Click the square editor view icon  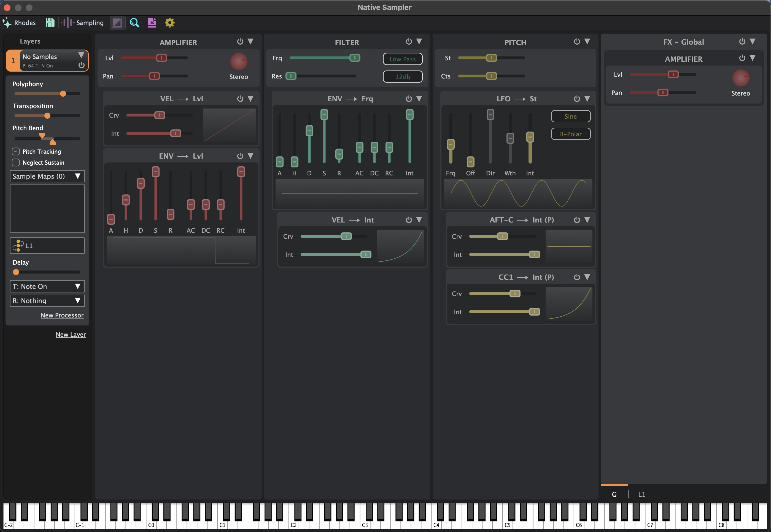tap(117, 23)
